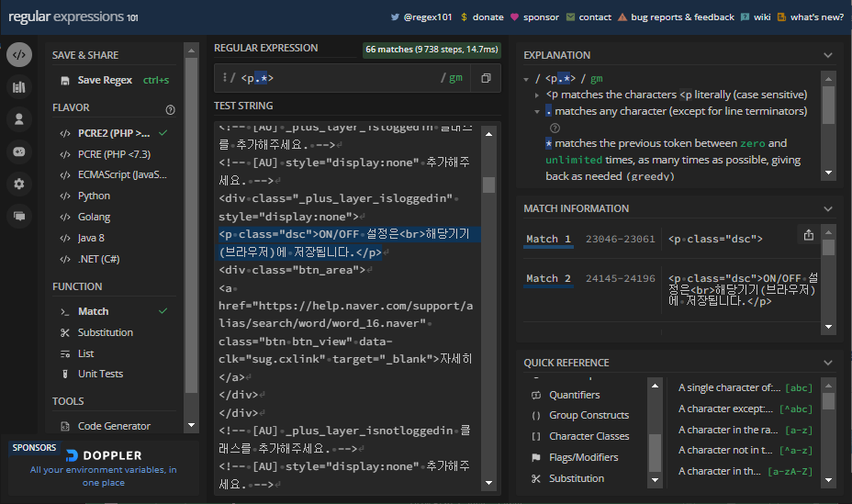Open the user account sidebar icon
852x504 pixels.
click(19, 119)
